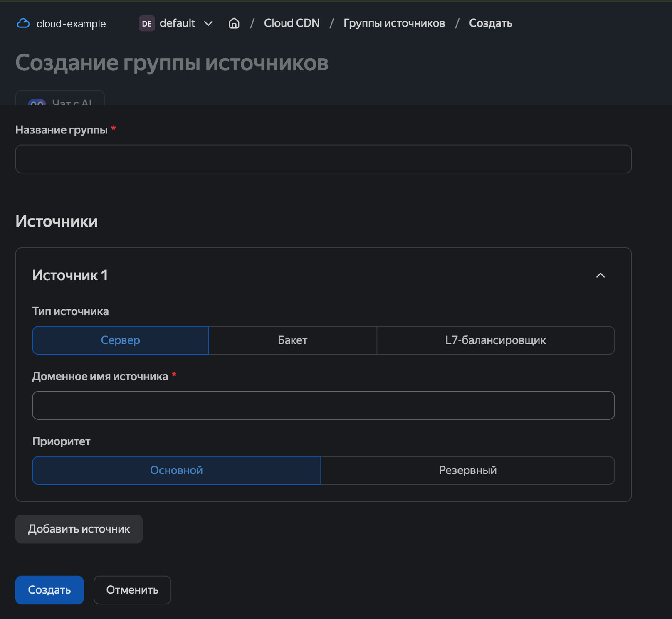The image size is (672, 619).
Task: Focus the Доменное имя источника field
Action: pyautogui.click(x=323, y=405)
